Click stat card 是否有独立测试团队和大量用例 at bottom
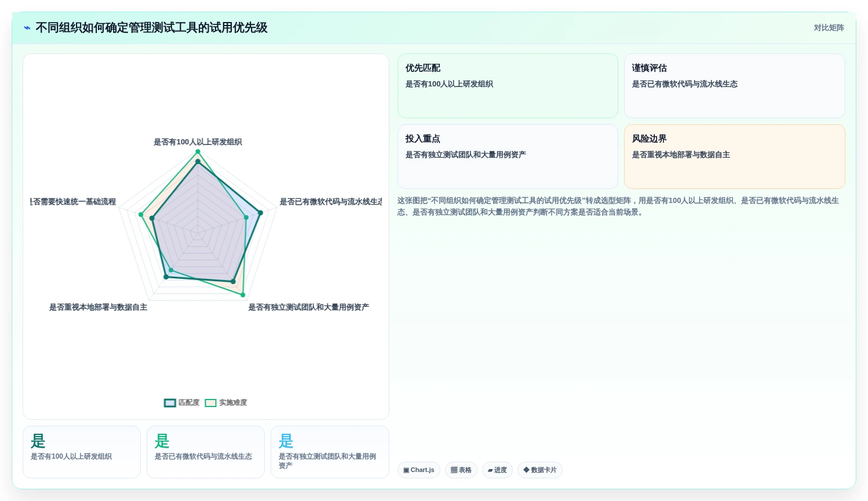The width and height of the screenshot is (868, 501). click(x=330, y=452)
